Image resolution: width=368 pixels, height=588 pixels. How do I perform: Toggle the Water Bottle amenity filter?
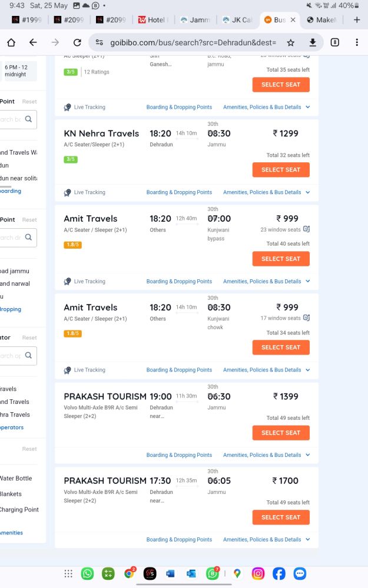tap(15, 478)
